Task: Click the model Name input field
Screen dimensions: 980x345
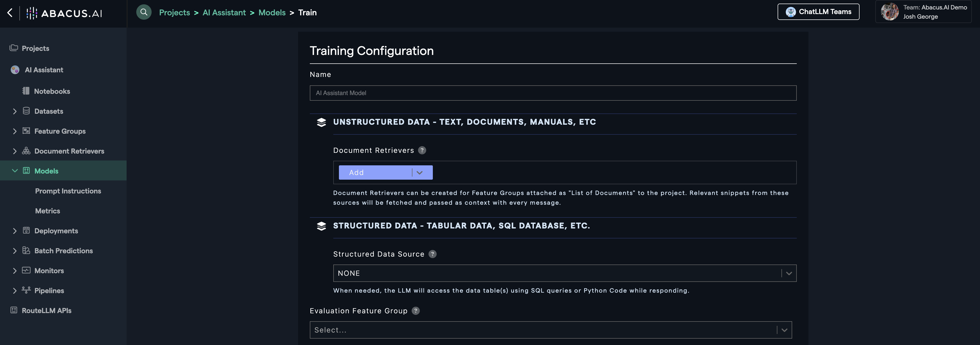Action: (x=552, y=93)
